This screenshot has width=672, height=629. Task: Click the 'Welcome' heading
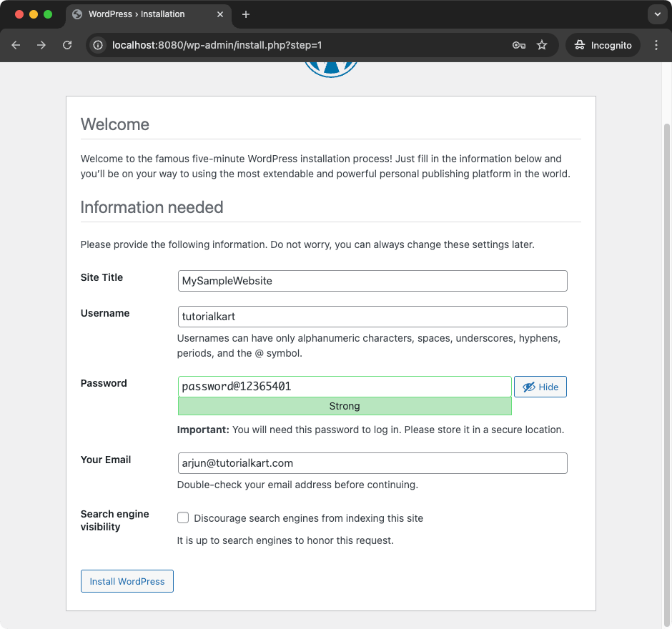pyautogui.click(x=115, y=124)
